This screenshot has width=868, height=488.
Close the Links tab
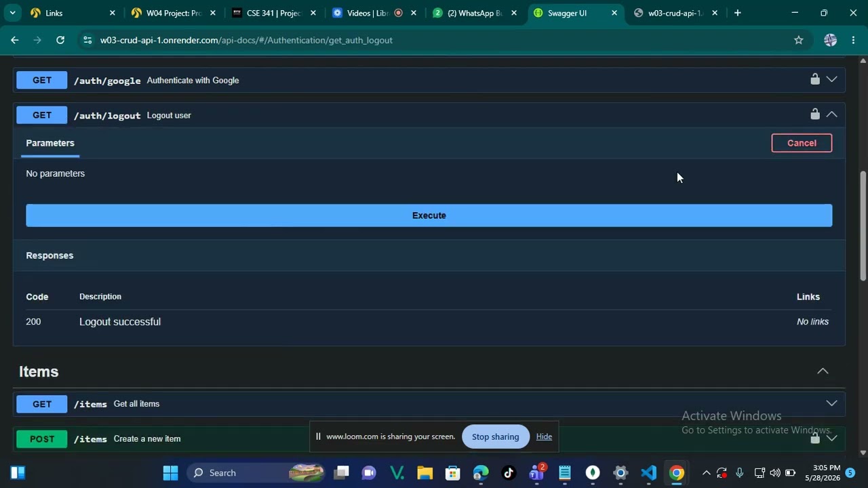tap(113, 13)
